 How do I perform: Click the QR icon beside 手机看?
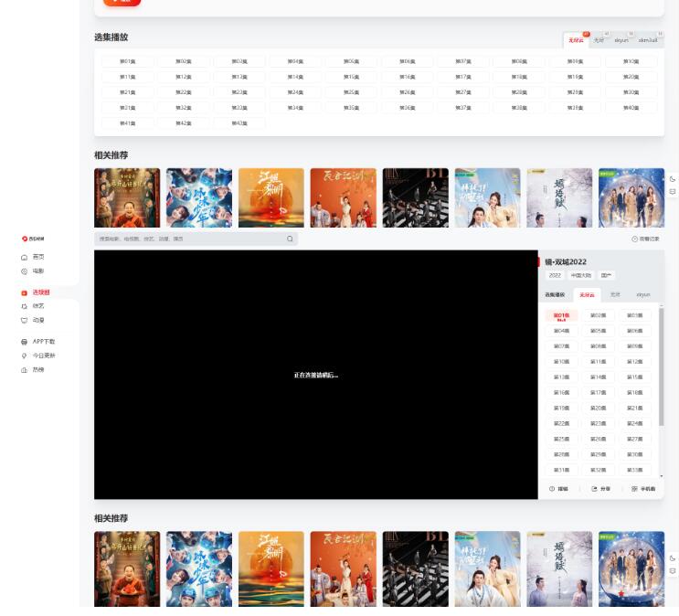[634, 489]
